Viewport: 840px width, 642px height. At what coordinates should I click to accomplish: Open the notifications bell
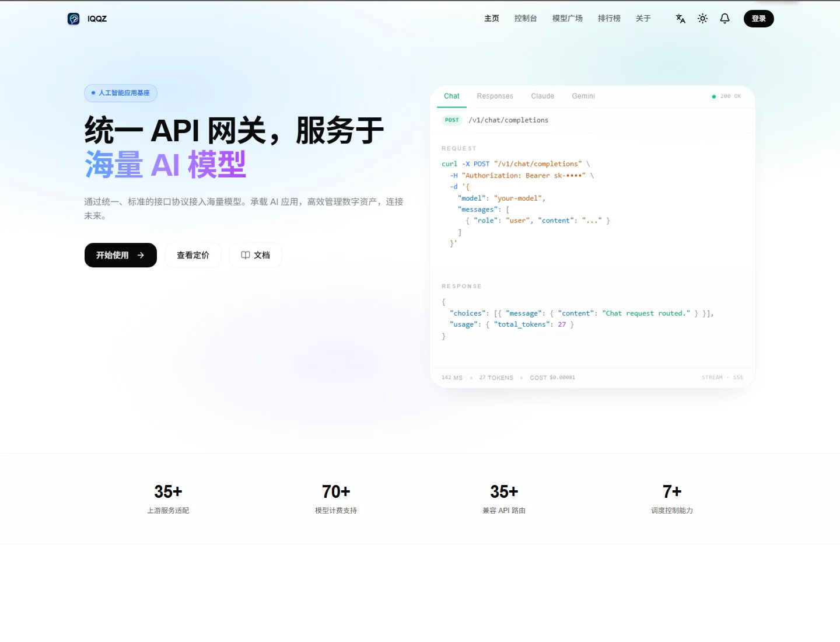[x=725, y=19]
